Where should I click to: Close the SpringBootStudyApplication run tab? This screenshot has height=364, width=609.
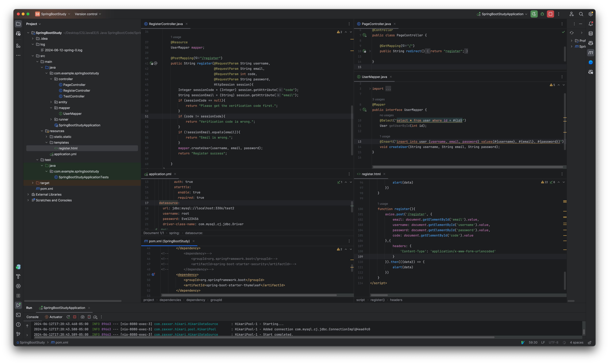pyautogui.click(x=89, y=308)
